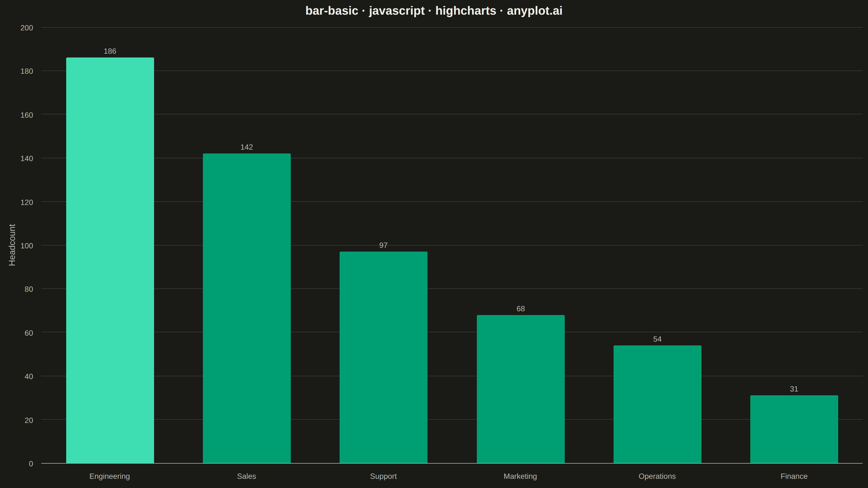This screenshot has height=488, width=868.
Task: Click the Support bar
Action: tap(384, 357)
